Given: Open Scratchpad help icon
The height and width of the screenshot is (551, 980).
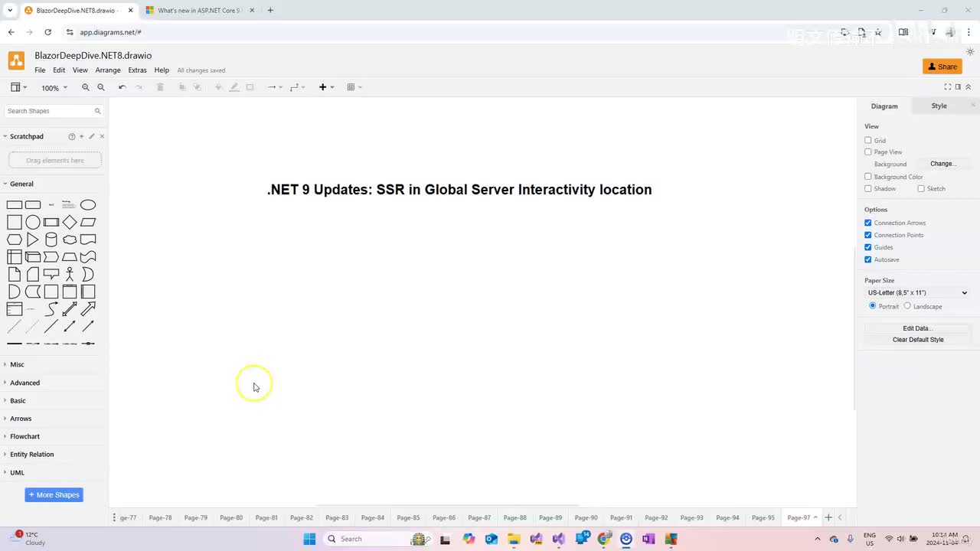Looking at the screenshot, I should [x=72, y=136].
